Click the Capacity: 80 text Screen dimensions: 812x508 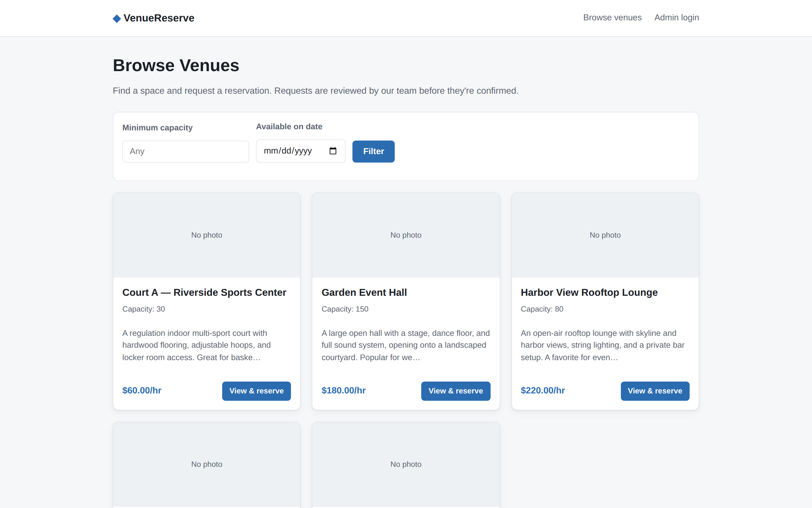click(542, 309)
